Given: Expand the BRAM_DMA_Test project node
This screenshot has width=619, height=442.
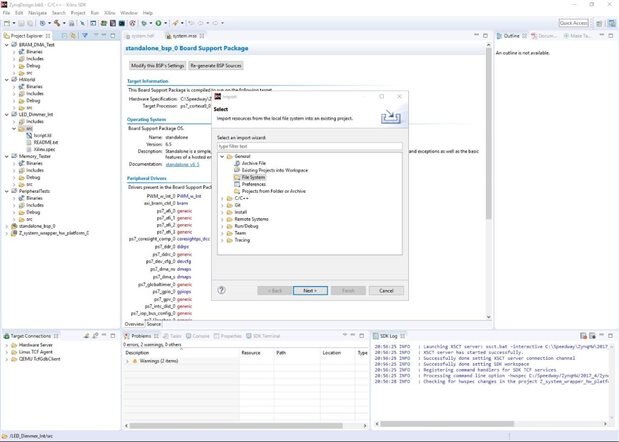Looking at the screenshot, I should 6,45.
